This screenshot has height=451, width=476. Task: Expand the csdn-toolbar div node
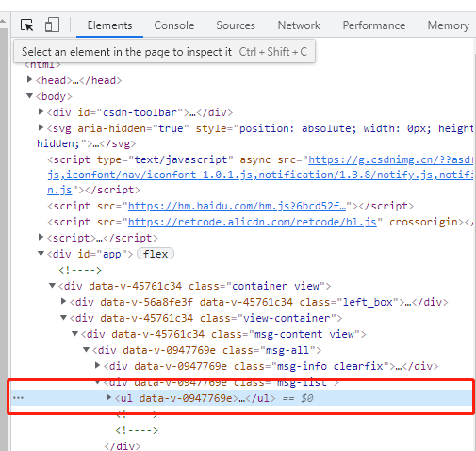coord(41,111)
